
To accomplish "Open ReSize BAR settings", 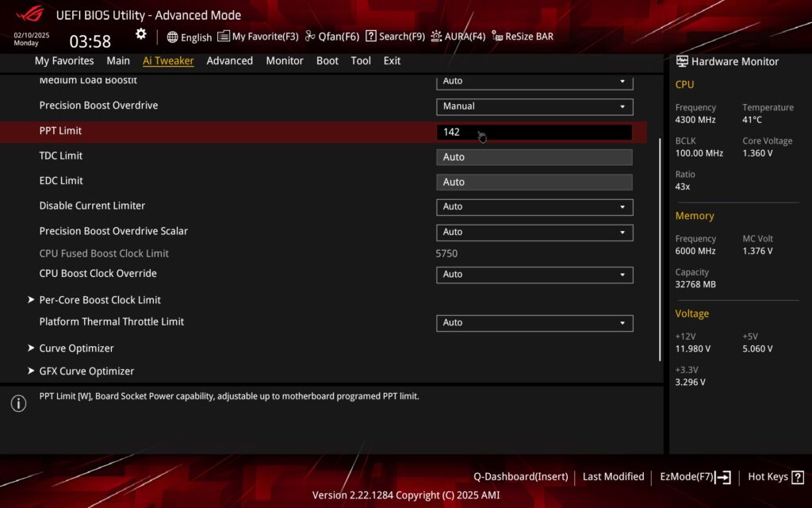I will pos(497,37).
